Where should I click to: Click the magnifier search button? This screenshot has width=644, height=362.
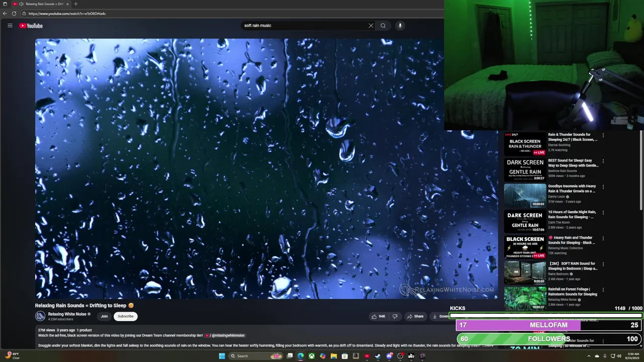click(x=383, y=26)
